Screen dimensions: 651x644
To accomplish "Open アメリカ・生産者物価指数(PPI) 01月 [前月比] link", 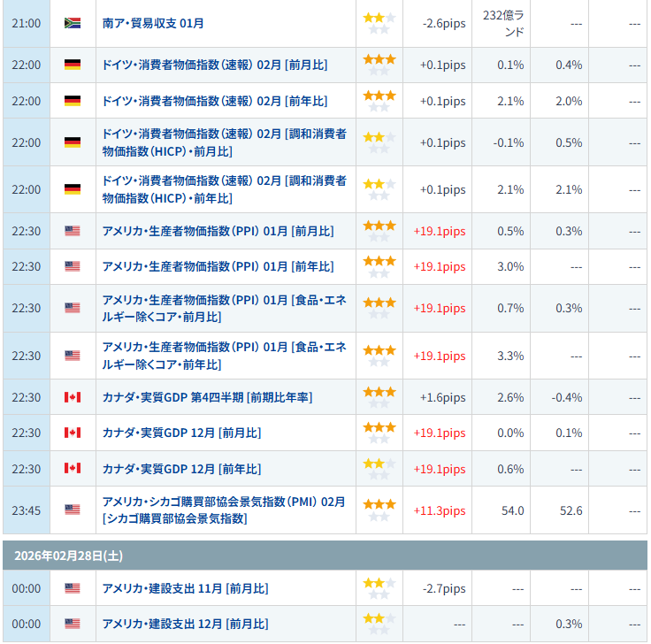I will [218, 231].
